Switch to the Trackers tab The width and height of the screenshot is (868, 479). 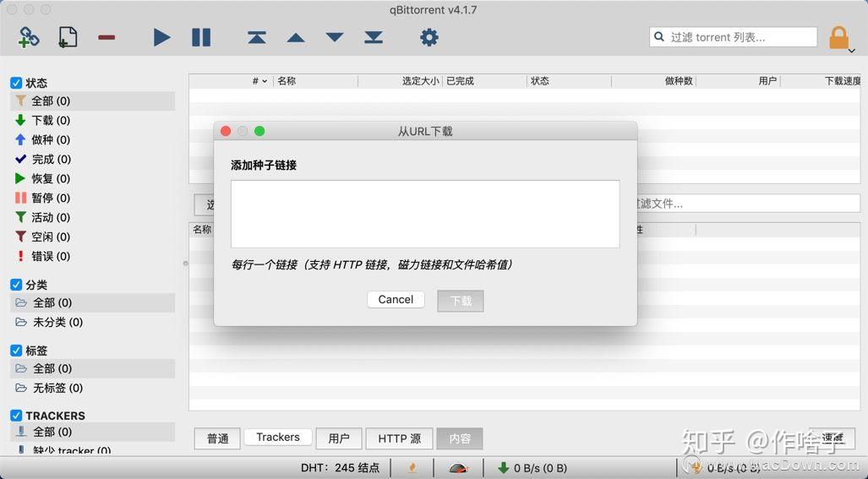278,438
